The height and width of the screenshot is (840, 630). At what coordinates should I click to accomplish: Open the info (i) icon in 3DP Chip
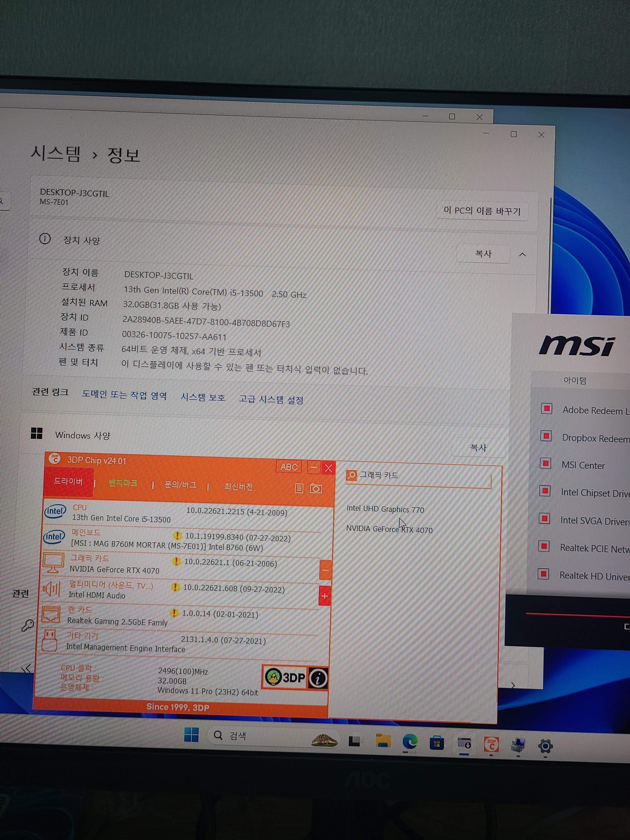(318, 679)
